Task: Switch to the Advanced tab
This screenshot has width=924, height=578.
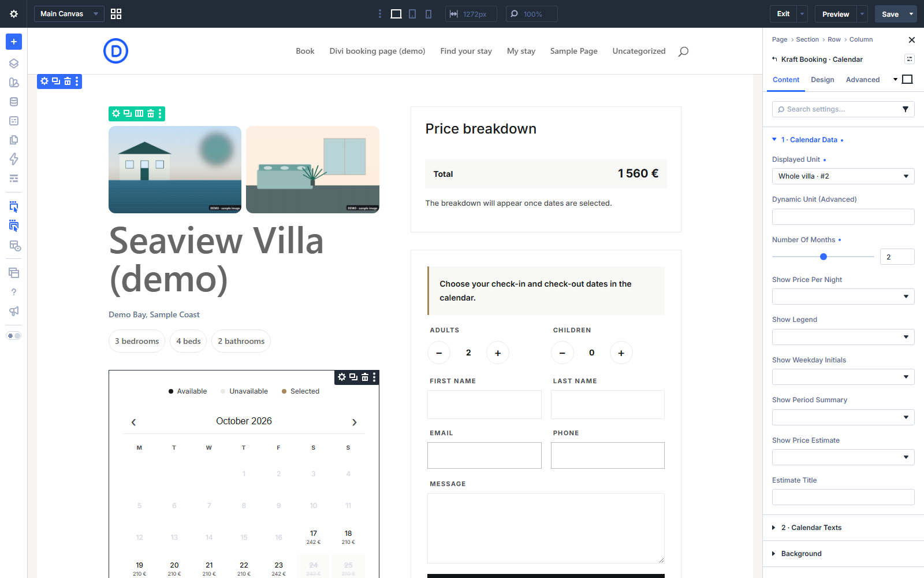Action: (x=863, y=80)
